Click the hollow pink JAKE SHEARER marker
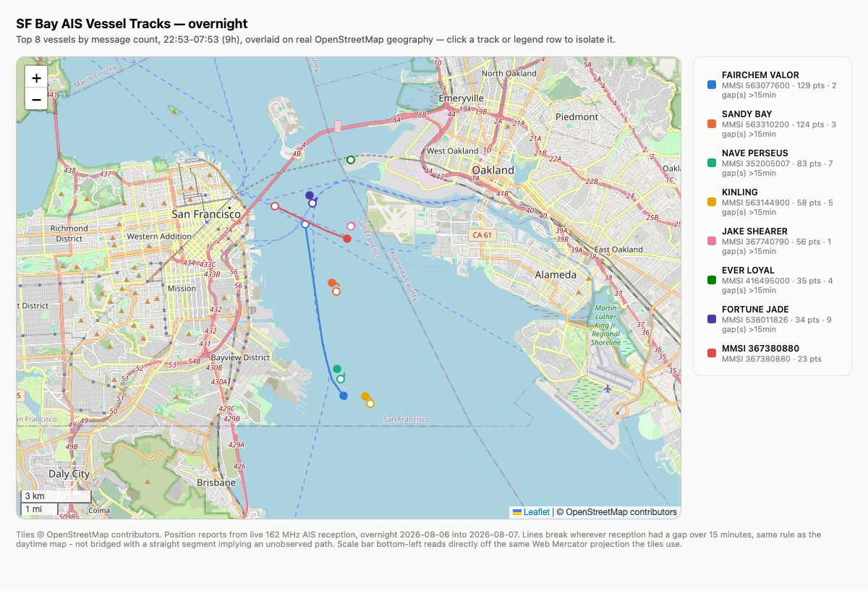The height and width of the screenshot is (591, 868). click(352, 226)
